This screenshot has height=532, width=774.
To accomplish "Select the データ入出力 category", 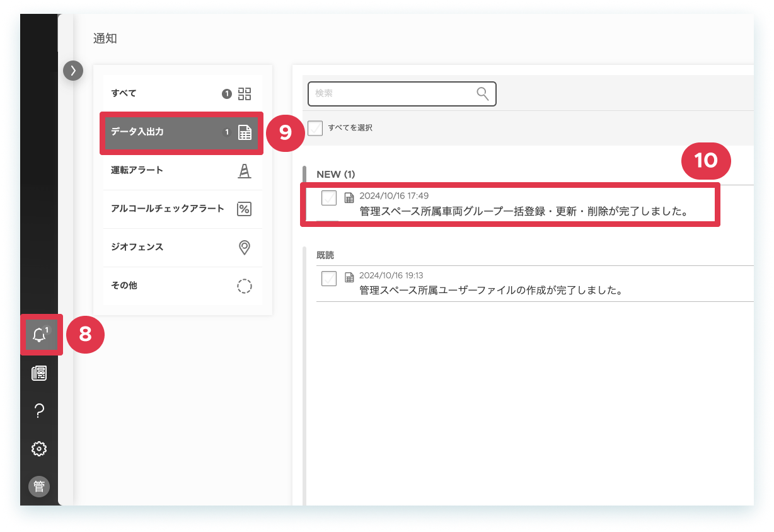I will pyautogui.click(x=182, y=132).
